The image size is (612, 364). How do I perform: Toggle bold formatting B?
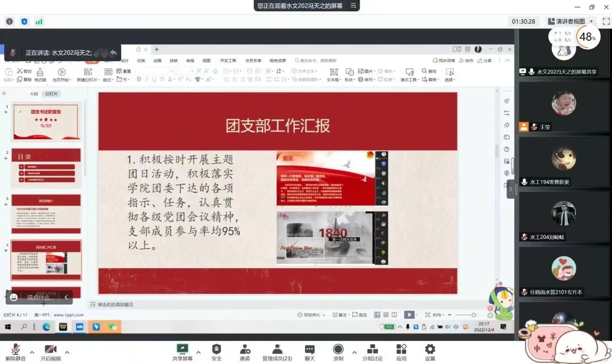tap(139, 79)
